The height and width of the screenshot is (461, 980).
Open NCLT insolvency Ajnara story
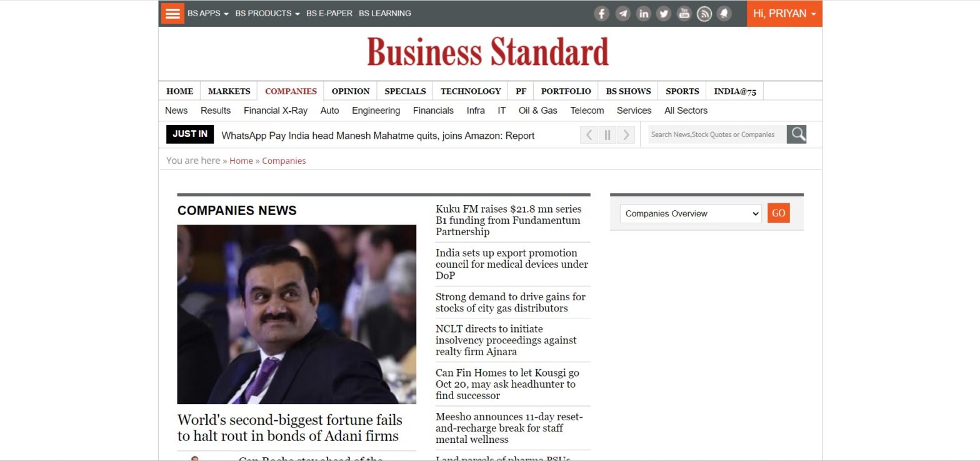[x=506, y=340]
